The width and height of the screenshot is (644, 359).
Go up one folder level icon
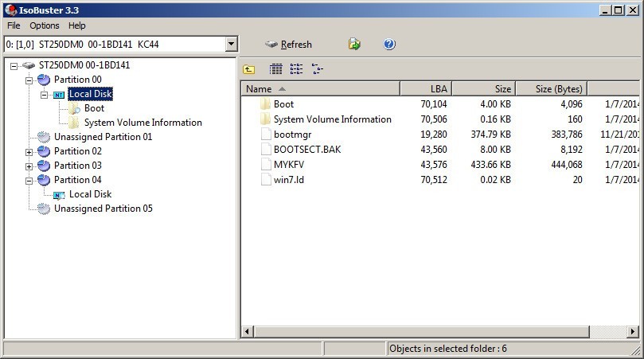(x=248, y=69)
